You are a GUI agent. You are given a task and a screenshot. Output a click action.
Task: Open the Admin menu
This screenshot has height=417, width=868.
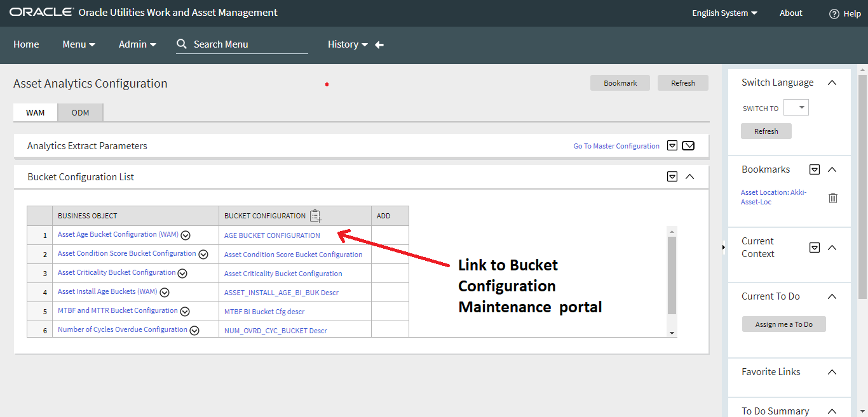click(x=137, y=44)
